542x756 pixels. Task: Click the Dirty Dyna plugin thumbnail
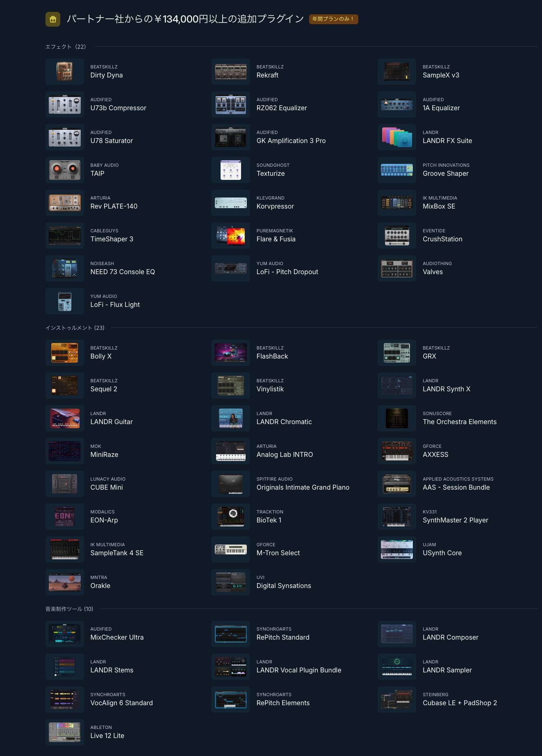pos(64,72)
